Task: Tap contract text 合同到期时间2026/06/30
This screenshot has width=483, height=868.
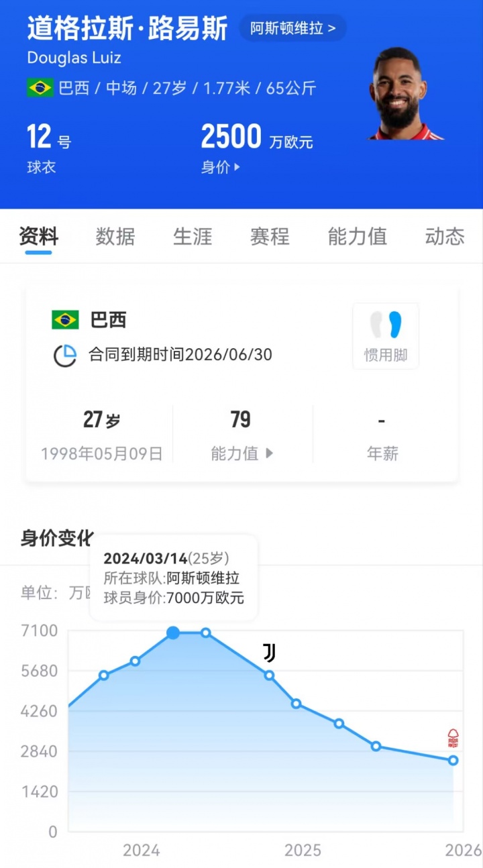Action: [180, 355]
